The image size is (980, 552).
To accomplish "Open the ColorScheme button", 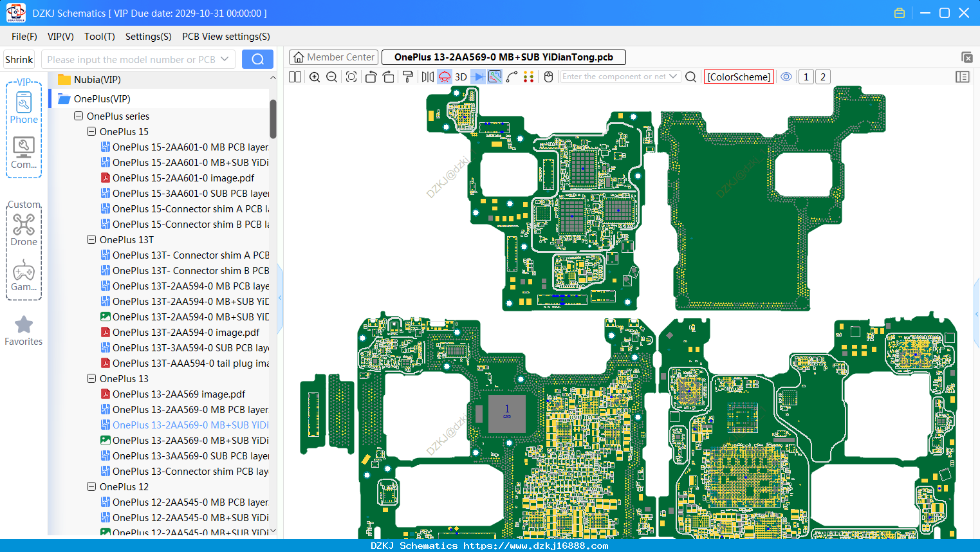I will pyautogui.click(x=739, y=77).
